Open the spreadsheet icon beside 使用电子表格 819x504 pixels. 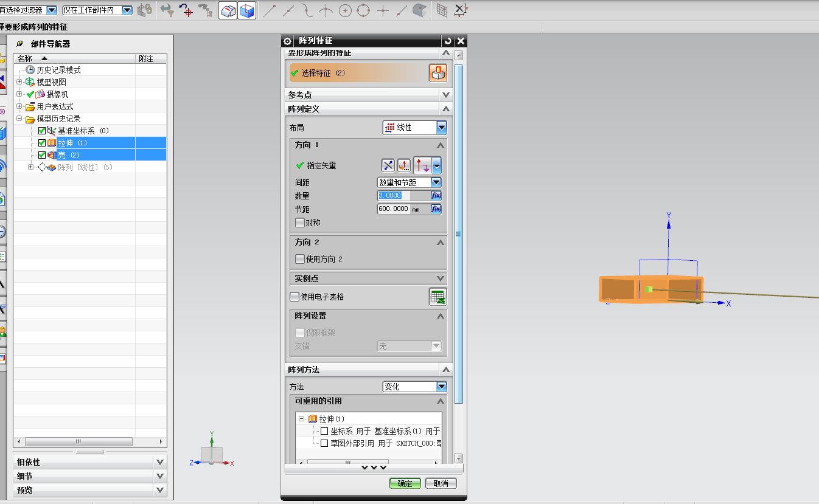click(437, 297)
